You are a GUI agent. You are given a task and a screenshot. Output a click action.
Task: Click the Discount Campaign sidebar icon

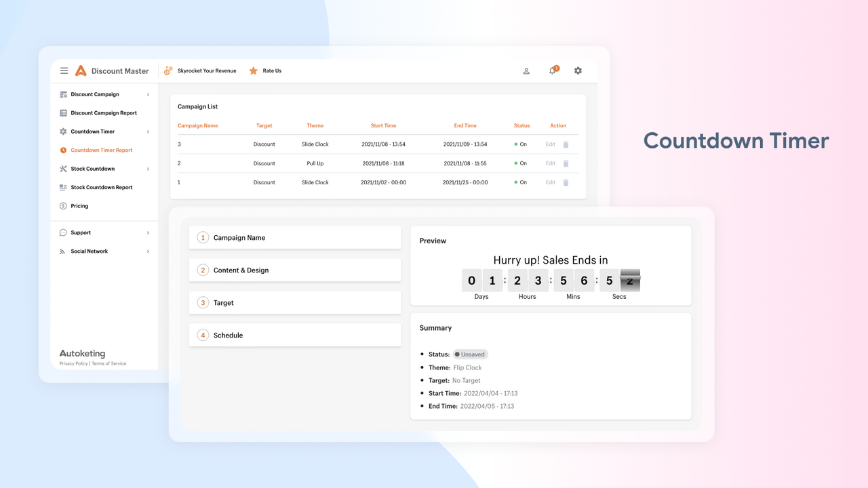coord(63,94)
